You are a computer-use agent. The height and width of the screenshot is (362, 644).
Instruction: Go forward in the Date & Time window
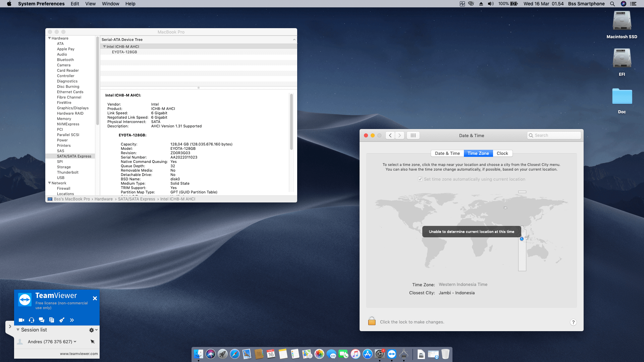point(399,135)
